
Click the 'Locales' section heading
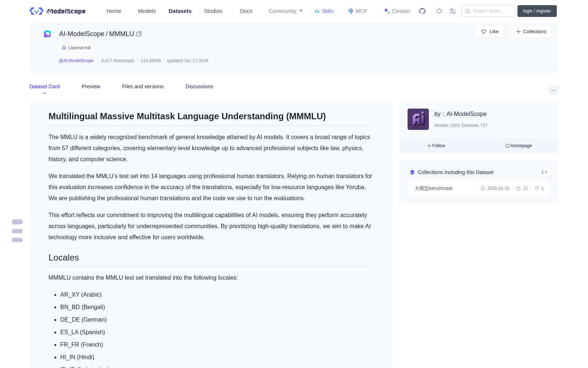(64, 258)
